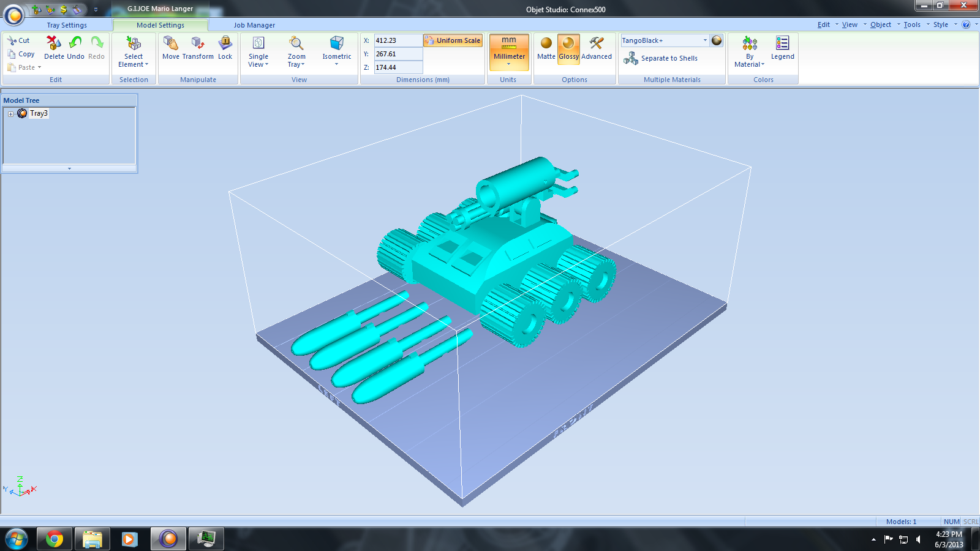This screenshot has width=980, height=551.
Task: Click the Action Center flag icon
Action: point(888,539)
